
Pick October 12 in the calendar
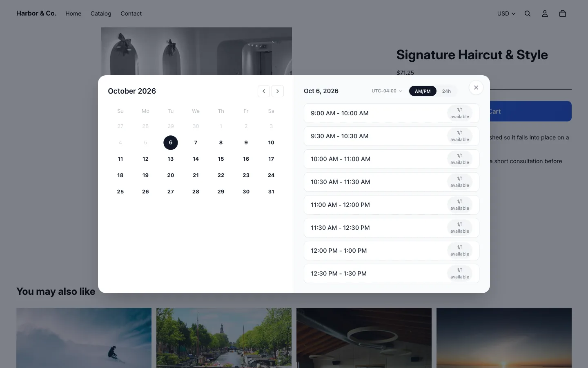[x=145, y=159]
